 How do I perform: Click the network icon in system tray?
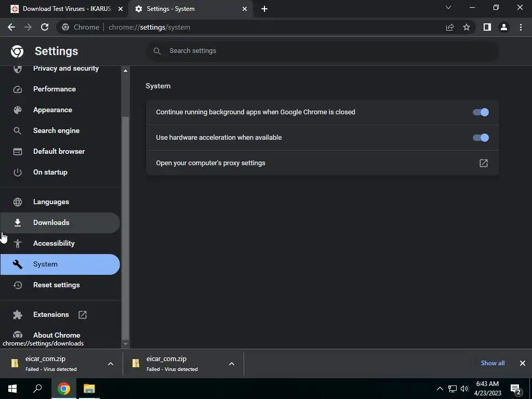click(x=453, y=389)
